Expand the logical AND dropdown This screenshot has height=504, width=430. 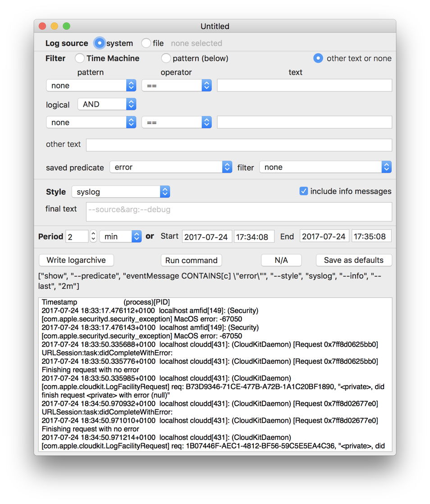click(107, 104)
